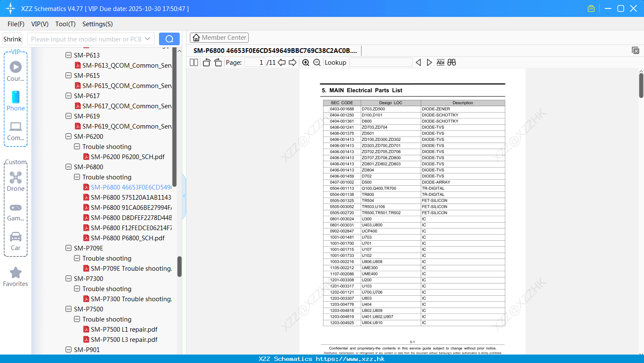Screen dimensions: 644x363
Task: Open the Game console category
Action: point(16,212)
